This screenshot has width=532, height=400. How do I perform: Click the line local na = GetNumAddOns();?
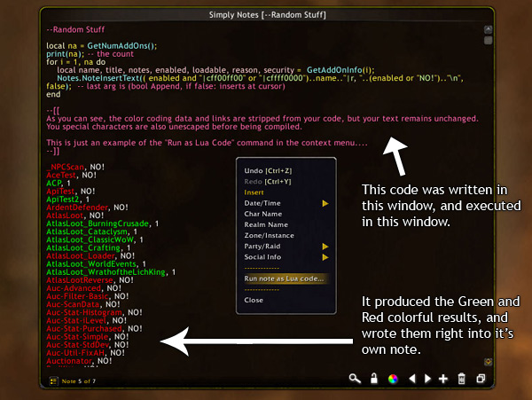coord(101,46)
